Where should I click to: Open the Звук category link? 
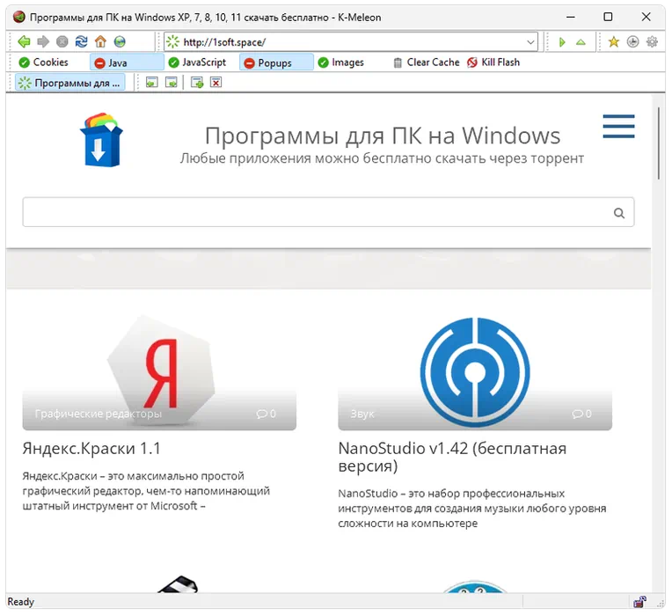[362, 414]
